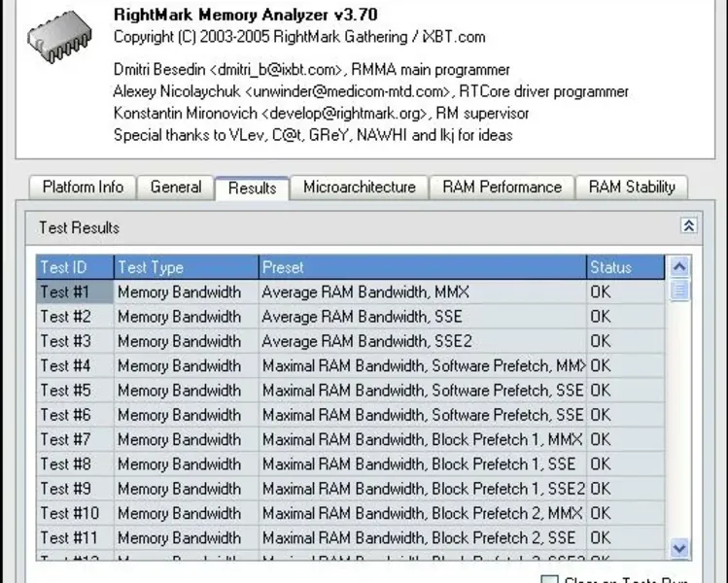The width and height of the screenshot is (728, 583).
Task: Click 'Average RAM Bandwidth, SSE' preset cell
Action: click(x=423, y=317)
